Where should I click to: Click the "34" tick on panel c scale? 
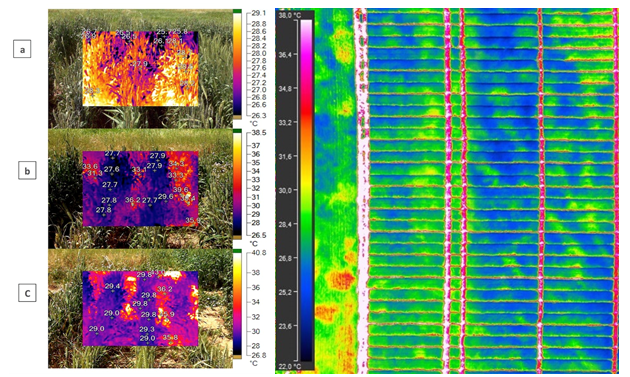tap(256, 302)
